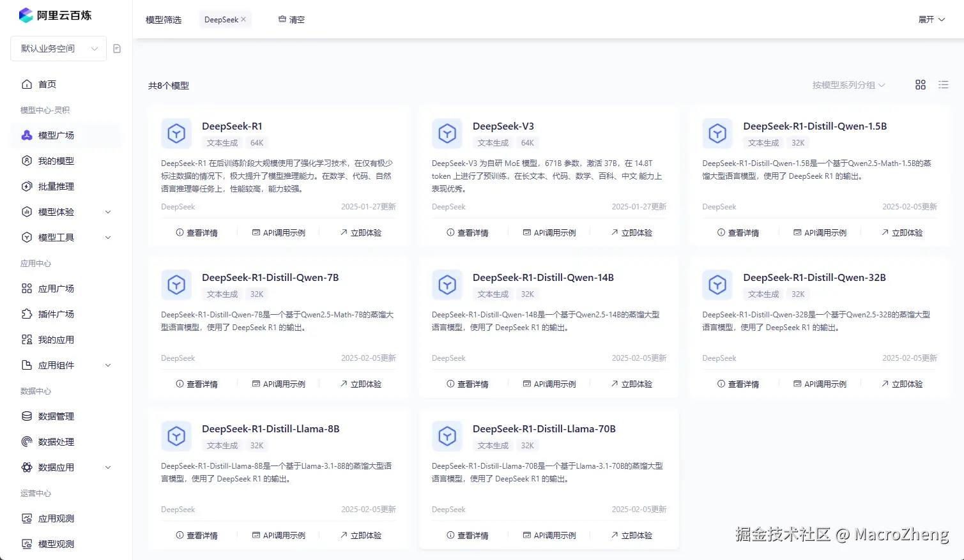Click 立即体验 for DeepSeek-R1-Distill-Qwen-1.5B
Screen dimensions: 964x560
902,233
